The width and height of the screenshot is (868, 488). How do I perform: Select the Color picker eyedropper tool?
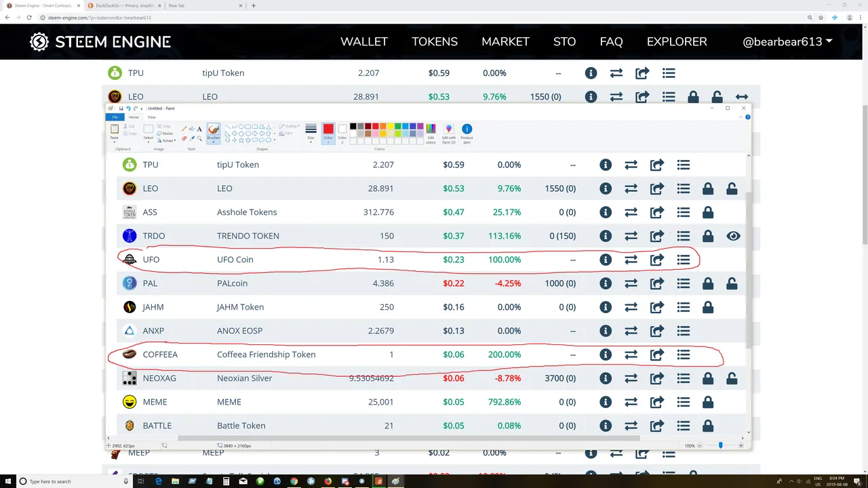(x=192, y=138)
